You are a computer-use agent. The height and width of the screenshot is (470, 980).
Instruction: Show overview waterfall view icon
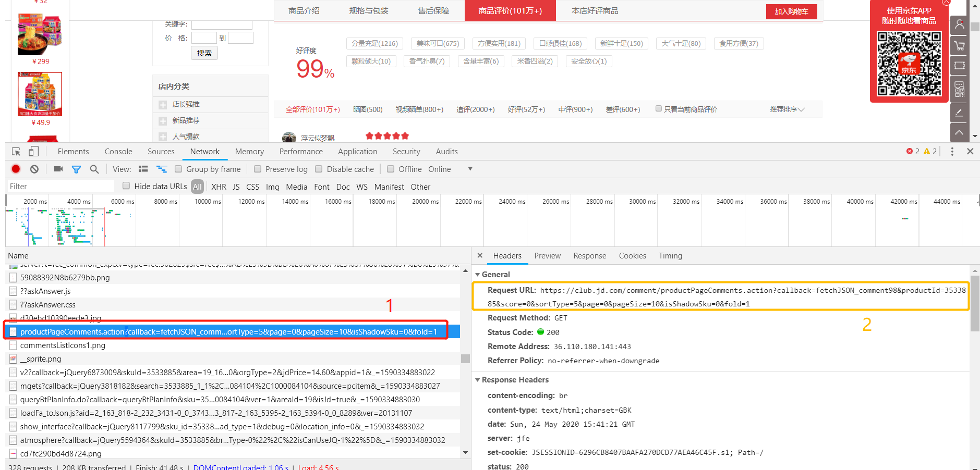[162, 169]
